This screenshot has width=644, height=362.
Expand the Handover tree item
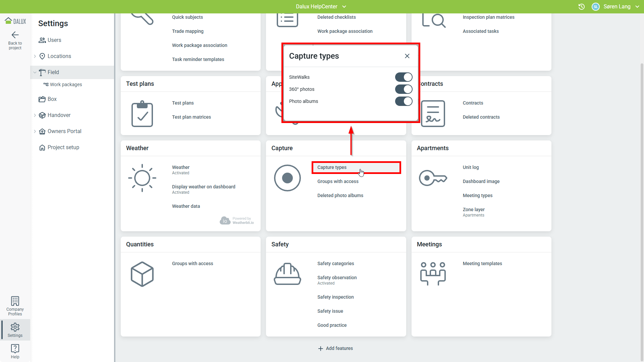[x=35, y=115]
